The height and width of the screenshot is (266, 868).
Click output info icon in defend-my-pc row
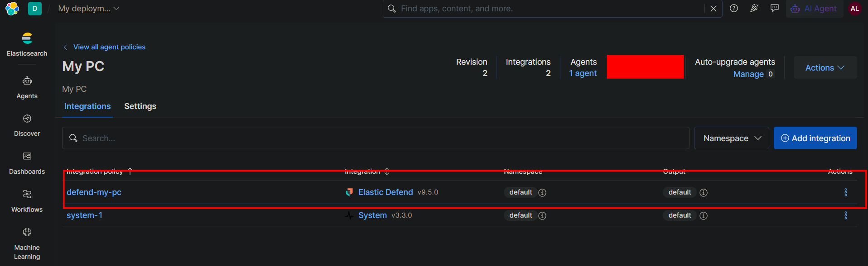pyautogui.click(x=704, y=193)
